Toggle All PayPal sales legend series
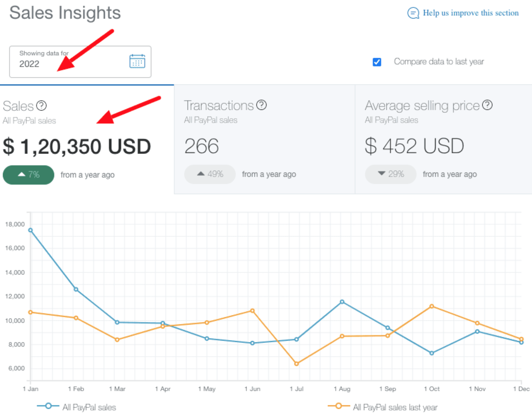The width and height of the screenshot is (532, 416). pos(76,407)
